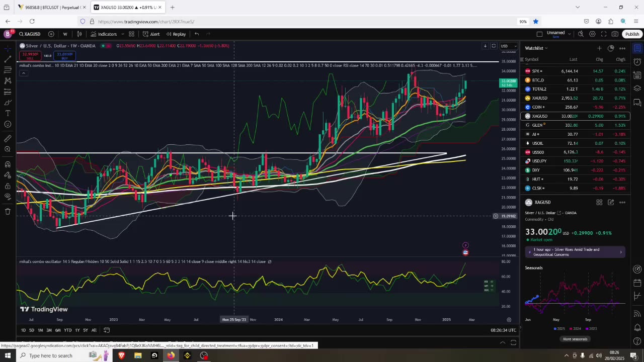Open go to date calendar icon

point(107,330)
